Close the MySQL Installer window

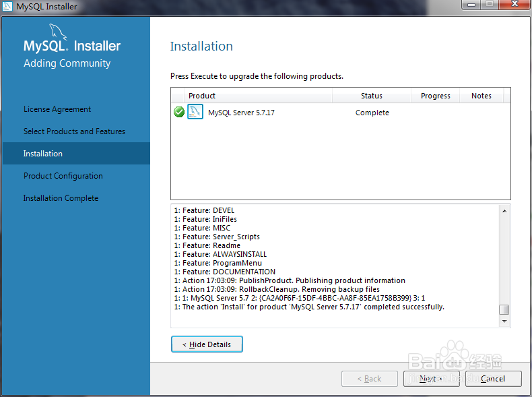[x=514, y=5]
